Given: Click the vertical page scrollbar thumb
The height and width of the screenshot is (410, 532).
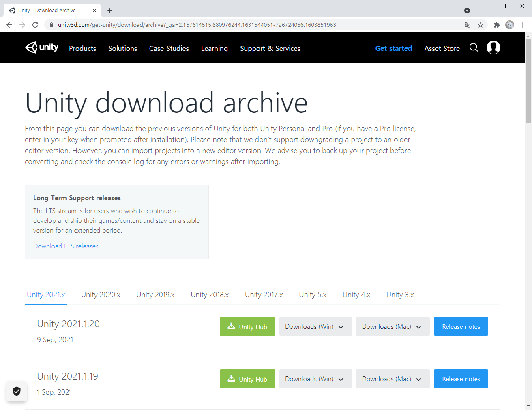Looking at the screenshot, I should pos(528,81).
